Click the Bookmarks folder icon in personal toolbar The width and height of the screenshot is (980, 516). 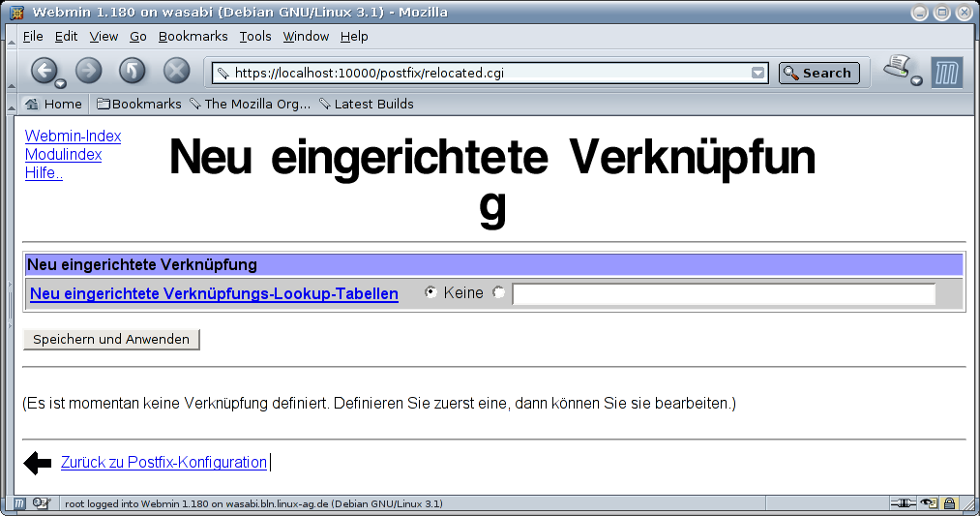104,104
